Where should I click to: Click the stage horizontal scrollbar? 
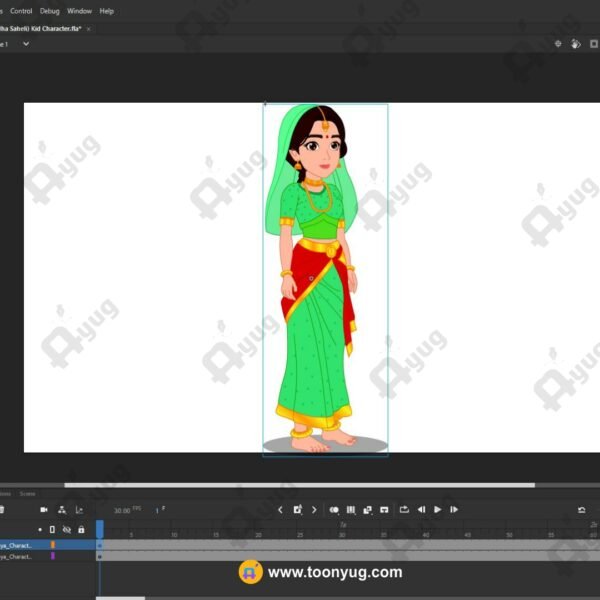[x=300, y=485]
